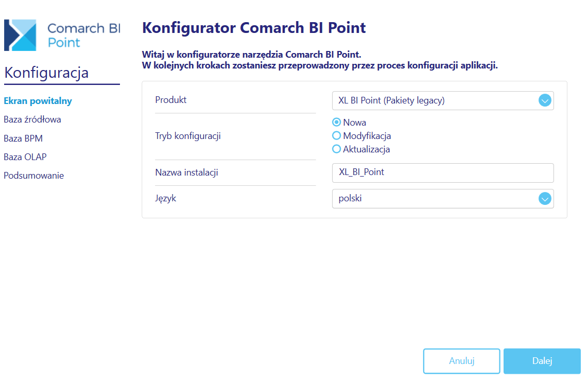
Task: Click the Konfiguracja sidebar heading
Action: 46,73
